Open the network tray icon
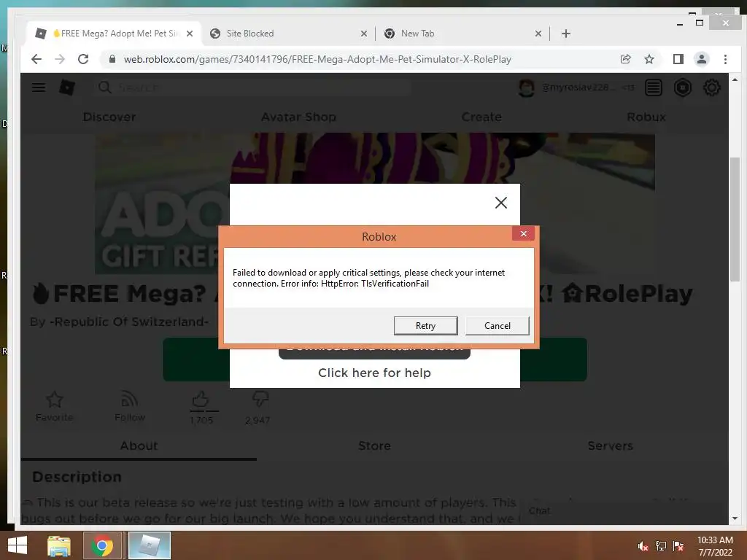747x560 pixels. click(660, 546)
